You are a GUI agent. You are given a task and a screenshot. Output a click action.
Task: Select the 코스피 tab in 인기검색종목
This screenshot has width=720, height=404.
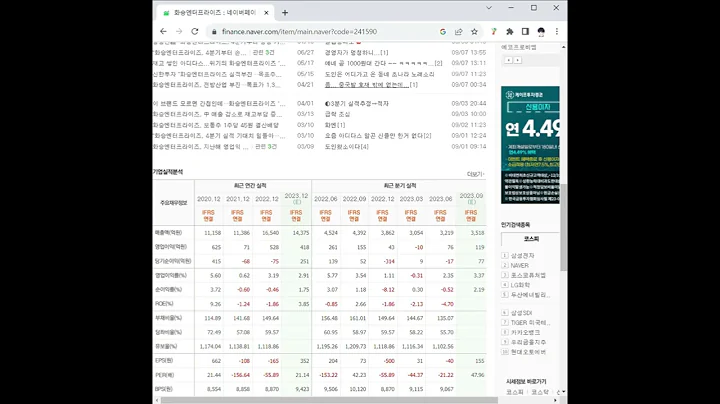tap(531, 239)
